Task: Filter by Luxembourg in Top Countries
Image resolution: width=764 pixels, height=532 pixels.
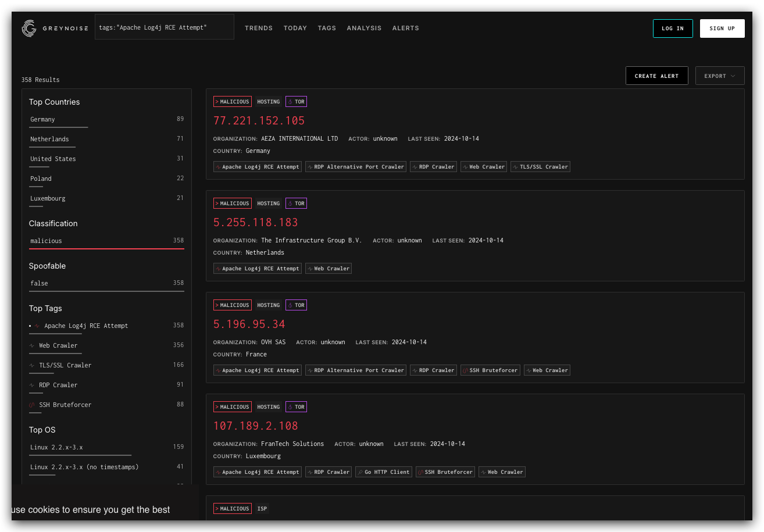Action: [107, 199]
